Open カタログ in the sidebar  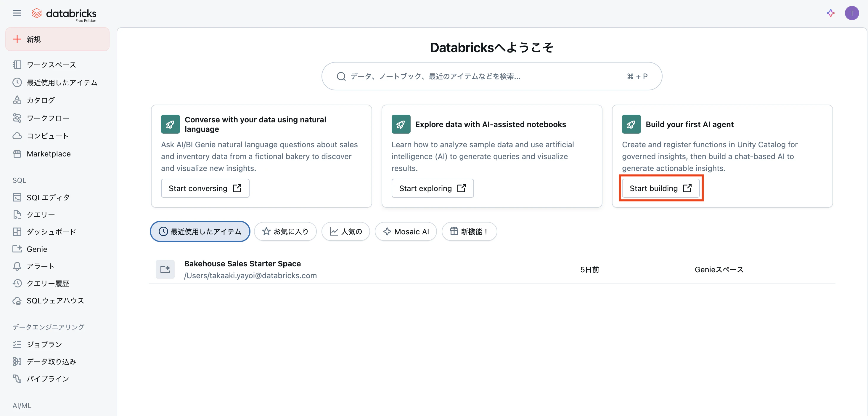coord(41,100)
